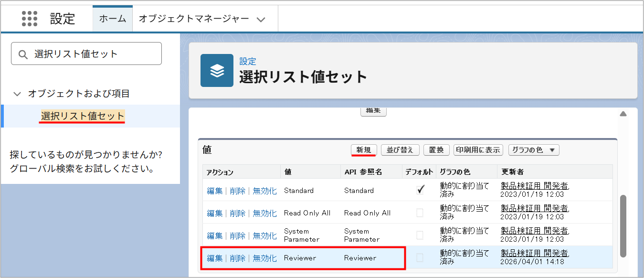Click the 置換 button

click(436, 150)
